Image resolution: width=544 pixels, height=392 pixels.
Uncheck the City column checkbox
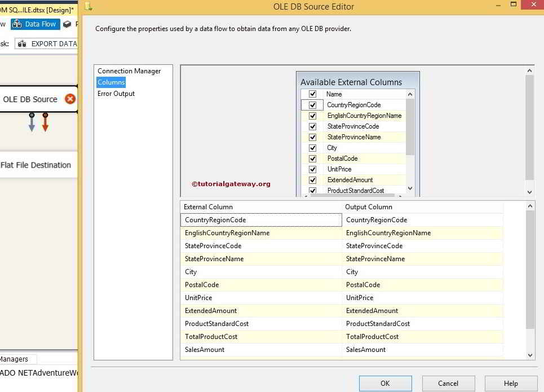point(312,148)
